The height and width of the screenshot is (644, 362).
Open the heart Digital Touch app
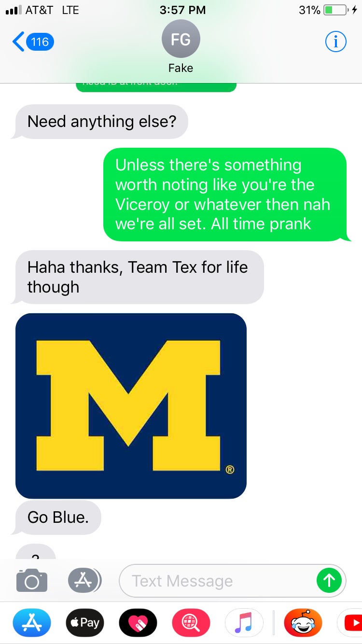click(x=138, y=623)
